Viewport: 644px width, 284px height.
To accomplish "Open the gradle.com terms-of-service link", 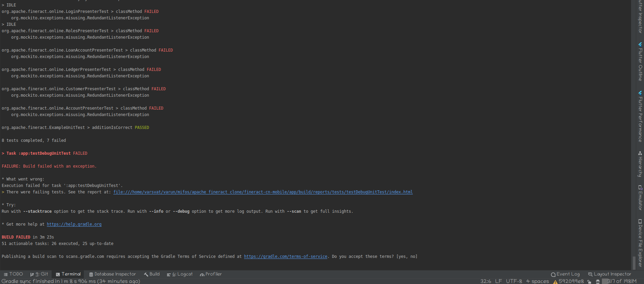I will (x=286, y=257).
